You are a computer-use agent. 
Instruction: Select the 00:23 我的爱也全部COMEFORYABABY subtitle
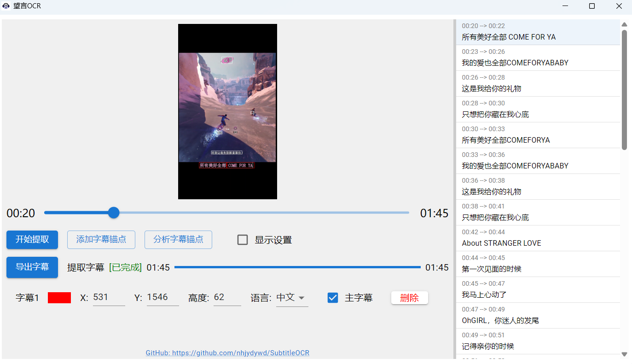(538, 58)
